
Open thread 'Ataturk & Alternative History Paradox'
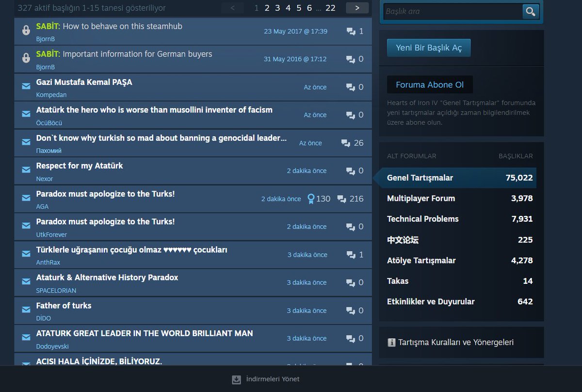pos(107,278)
